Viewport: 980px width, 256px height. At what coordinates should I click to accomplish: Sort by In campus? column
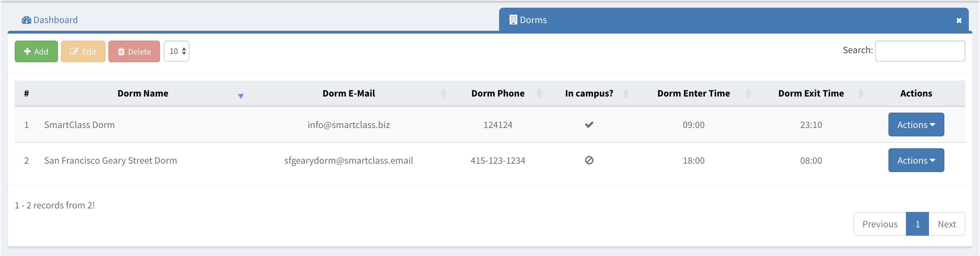(x=626, y=94)
